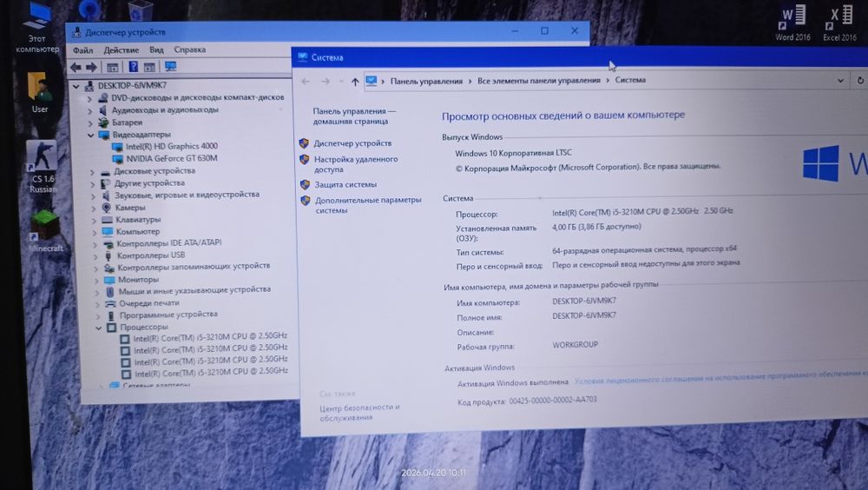
Task: Expand the Батареи node
Action: (x=90, y=123)
